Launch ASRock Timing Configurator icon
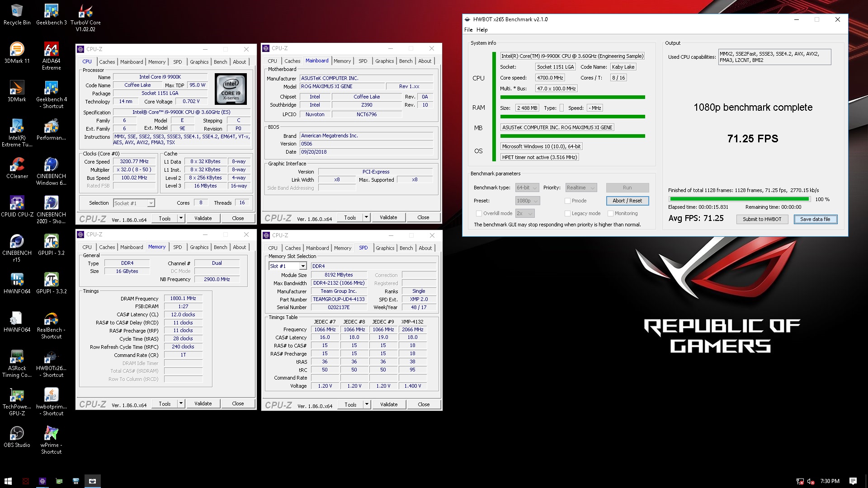Image resolution: width=868 pixels, height=488 pixels. click(17, 364)
